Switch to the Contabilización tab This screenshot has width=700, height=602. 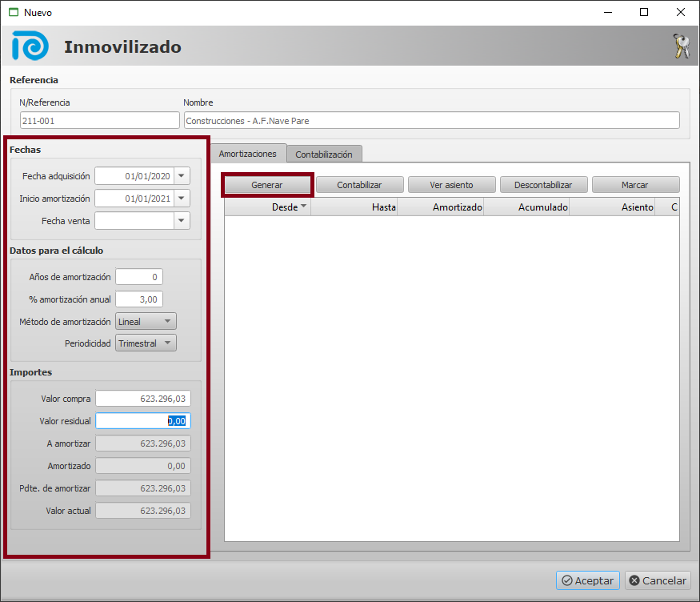pyautogui.click(x=325, y=154)
